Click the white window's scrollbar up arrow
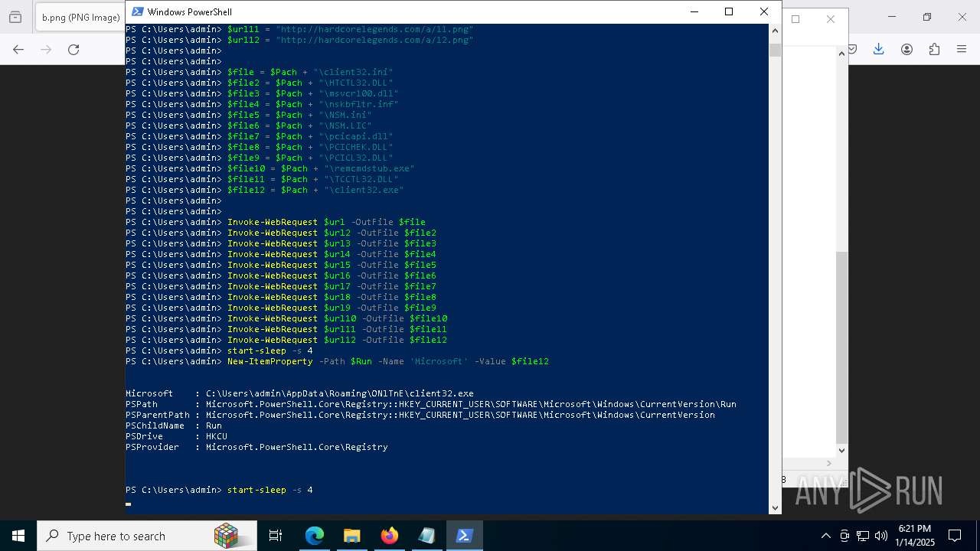This screenshot has width=980, height=551. (x=842, y=53)
